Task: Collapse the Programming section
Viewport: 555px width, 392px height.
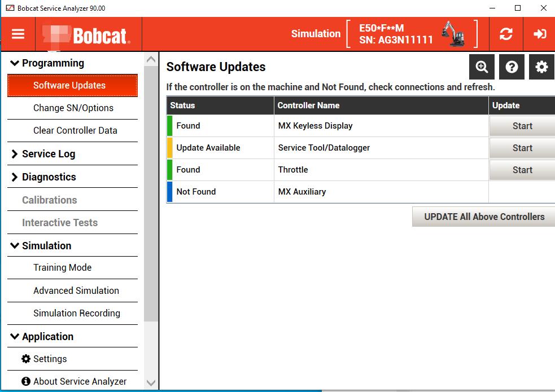Action: 15,63
